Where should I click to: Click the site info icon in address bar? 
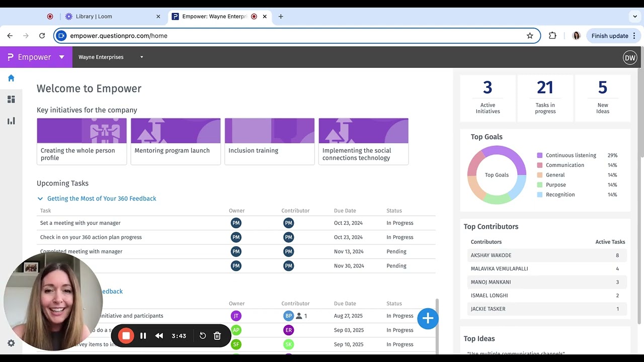[61, 36]
